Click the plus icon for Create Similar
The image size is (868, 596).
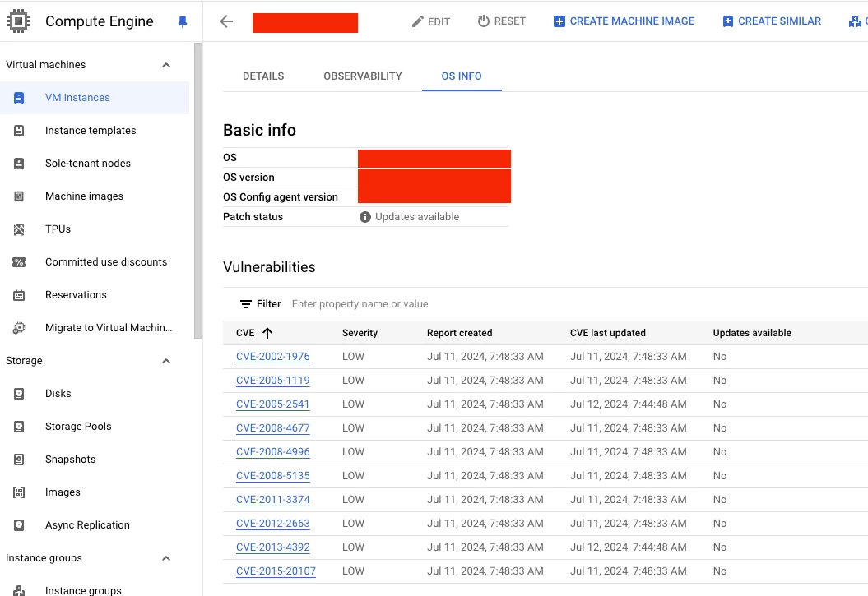click(728, 21)
